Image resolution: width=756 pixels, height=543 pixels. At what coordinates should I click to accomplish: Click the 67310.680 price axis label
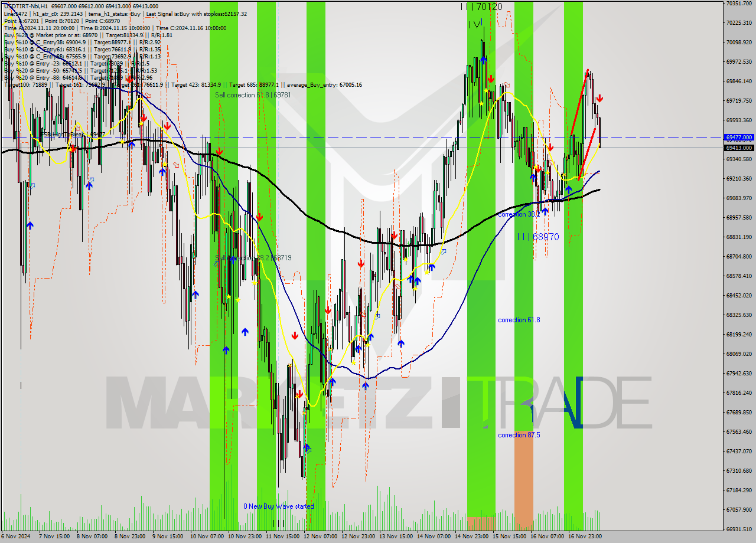[x=739, y=470]
